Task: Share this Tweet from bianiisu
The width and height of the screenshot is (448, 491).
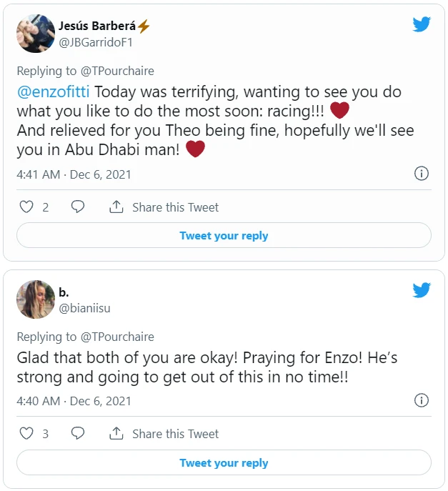Action: (164, 434)
